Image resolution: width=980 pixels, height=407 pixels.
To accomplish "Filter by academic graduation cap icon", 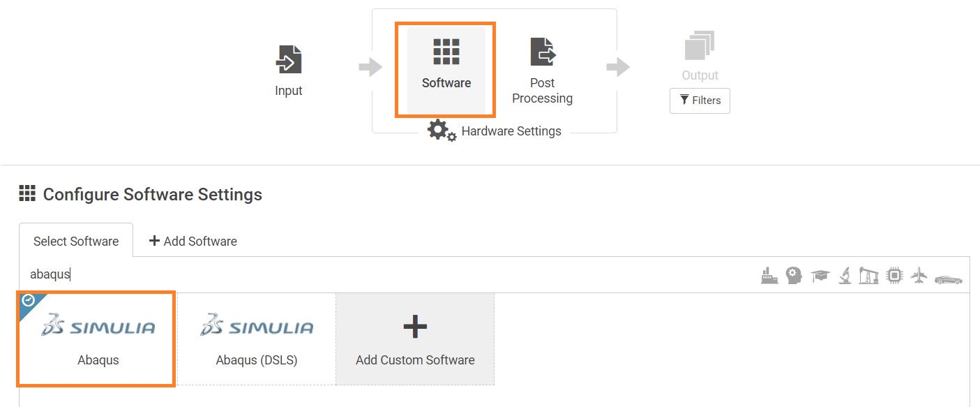I will pyautogui.click(x=820, y=276).
